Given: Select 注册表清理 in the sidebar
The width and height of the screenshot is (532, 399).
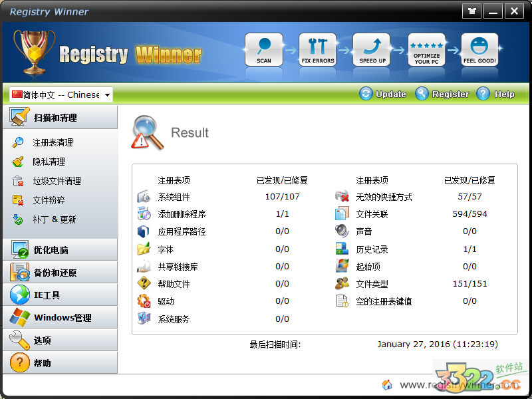Looking at the screenshot, I should click(53, 142).
